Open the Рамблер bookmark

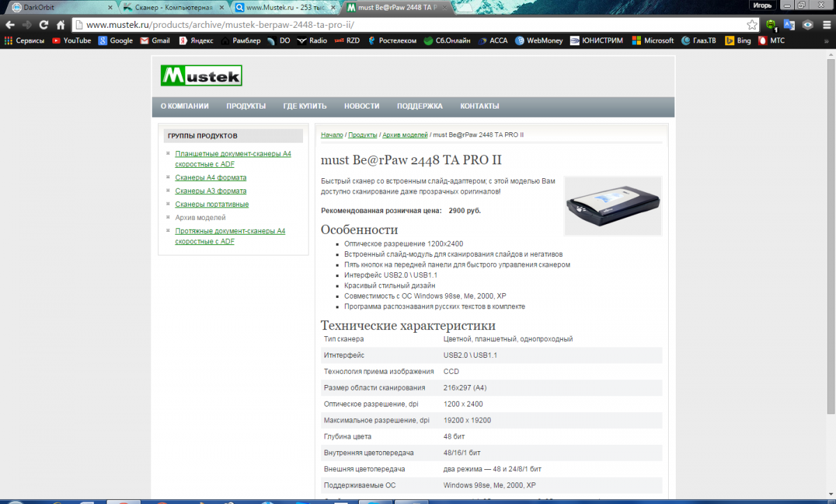click(x=241, y=40)
